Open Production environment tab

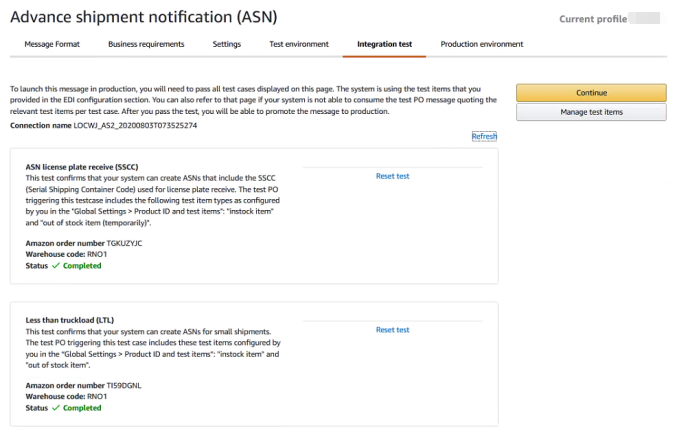[x=481, y=44]
